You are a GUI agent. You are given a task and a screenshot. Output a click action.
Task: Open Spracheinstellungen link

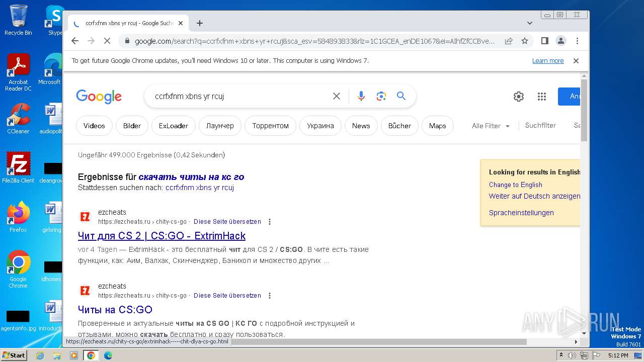[x=521, y=213]
